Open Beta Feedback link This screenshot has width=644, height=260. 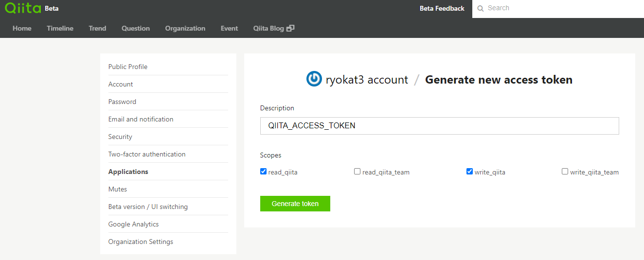(x=442, y=8)
